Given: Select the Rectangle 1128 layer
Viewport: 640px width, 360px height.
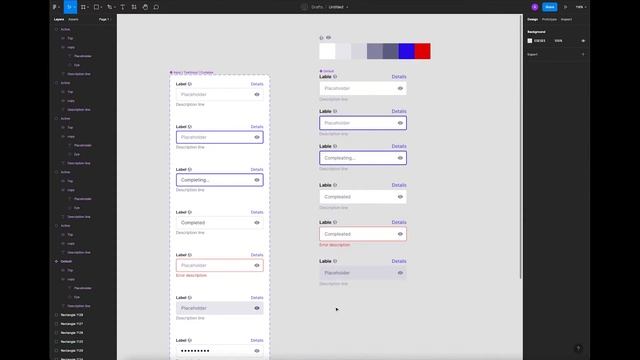Looking at the screenshot, I should [83, 315].
